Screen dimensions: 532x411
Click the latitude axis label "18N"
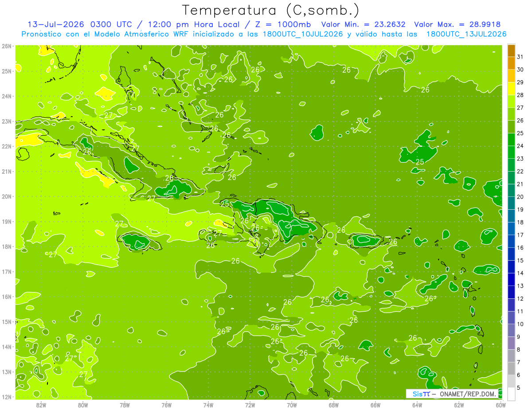pos(7,247)
